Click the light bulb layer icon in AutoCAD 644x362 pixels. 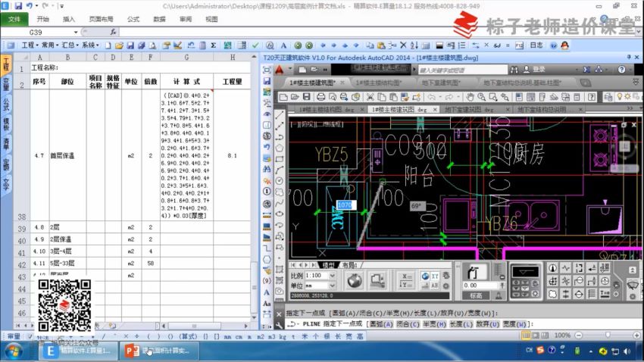[x=619, y=97]
